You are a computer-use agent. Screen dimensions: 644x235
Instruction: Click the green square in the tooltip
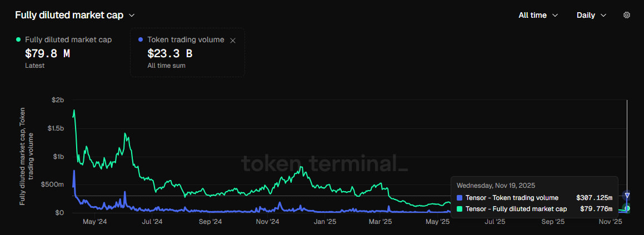(x=459, y=209)
